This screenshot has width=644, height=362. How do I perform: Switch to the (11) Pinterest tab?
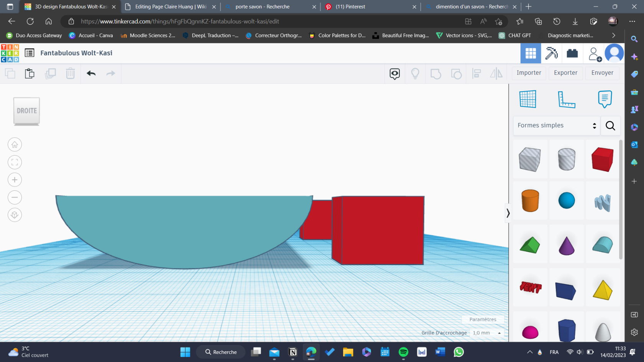pyautogui.click(x=371, y=7)
